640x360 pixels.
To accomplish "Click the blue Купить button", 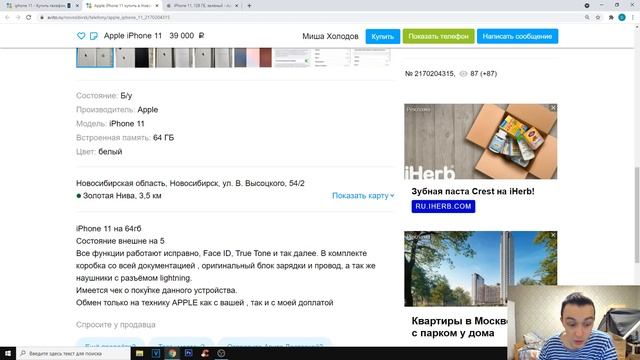I will (x=382, y=36).
